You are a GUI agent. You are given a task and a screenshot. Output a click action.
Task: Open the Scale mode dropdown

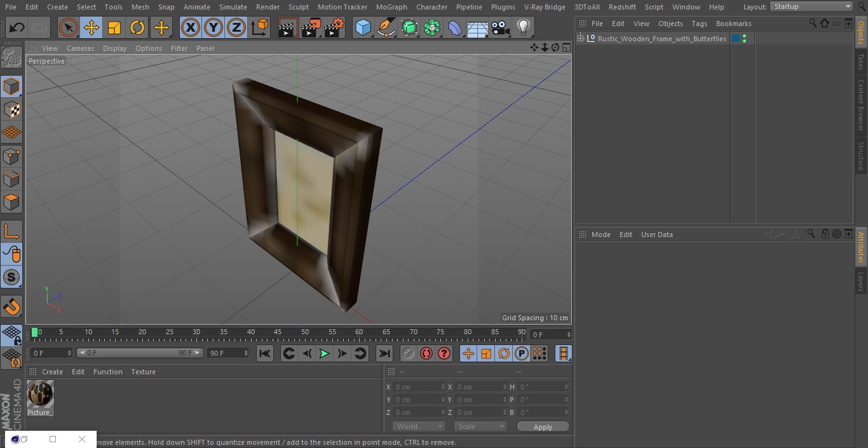[480, 426]
